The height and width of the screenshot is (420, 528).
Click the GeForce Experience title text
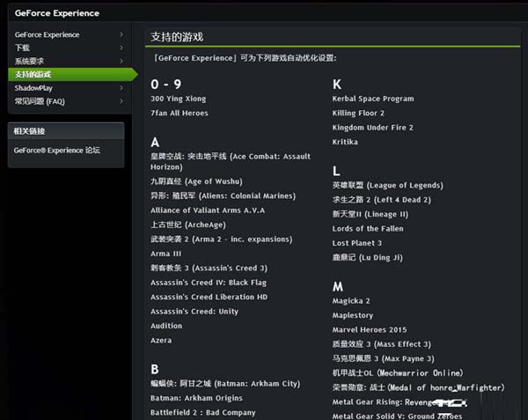click(57, 13)
